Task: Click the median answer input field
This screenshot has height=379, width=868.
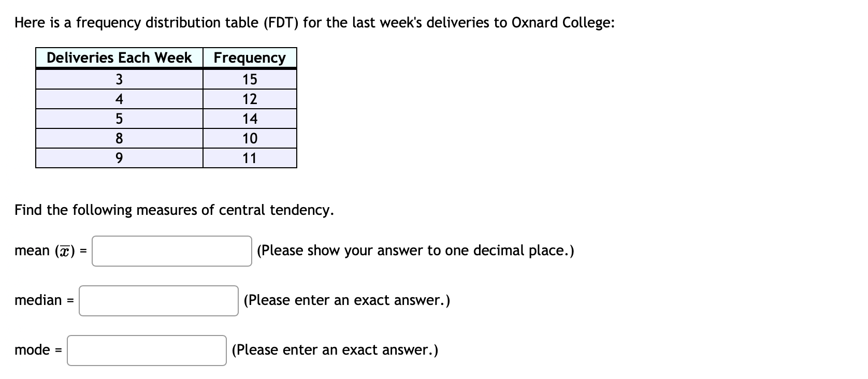Action: coord(158,300)
